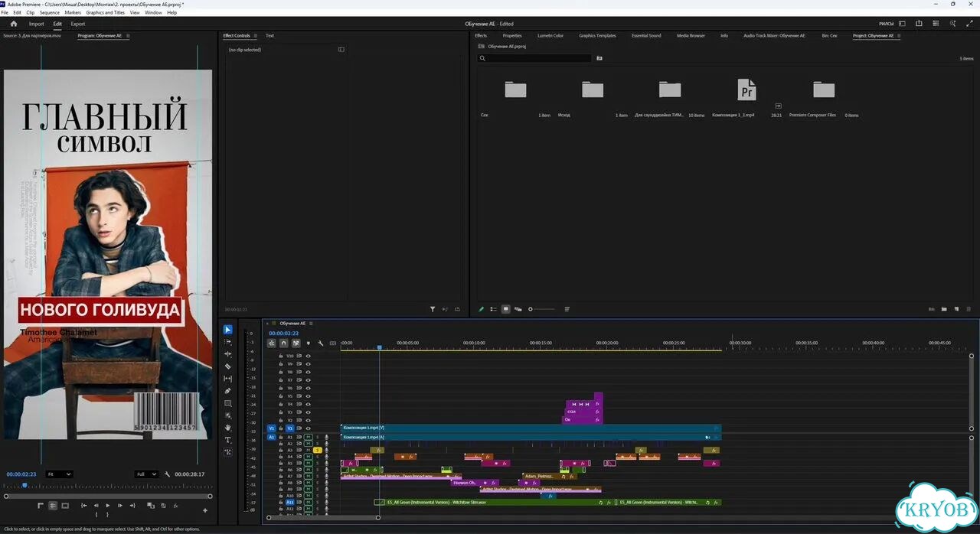Select the Pen tool in the toolbar

[227, 391]
